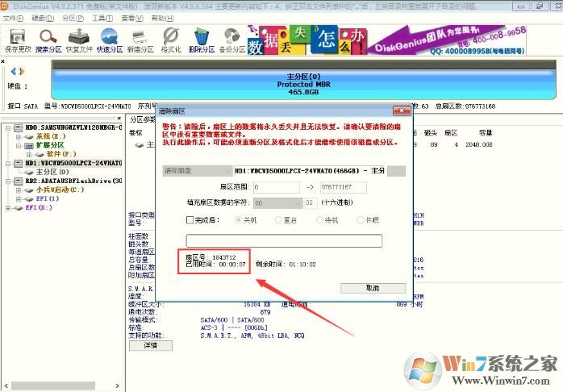Select 主分区 (0) under HD1 in tree

[x=52, y=172]
